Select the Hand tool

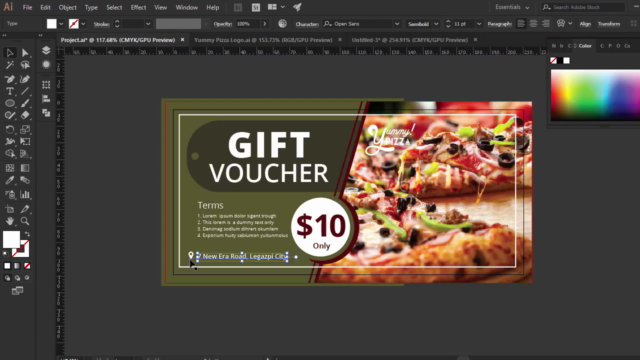pos(10,221)
